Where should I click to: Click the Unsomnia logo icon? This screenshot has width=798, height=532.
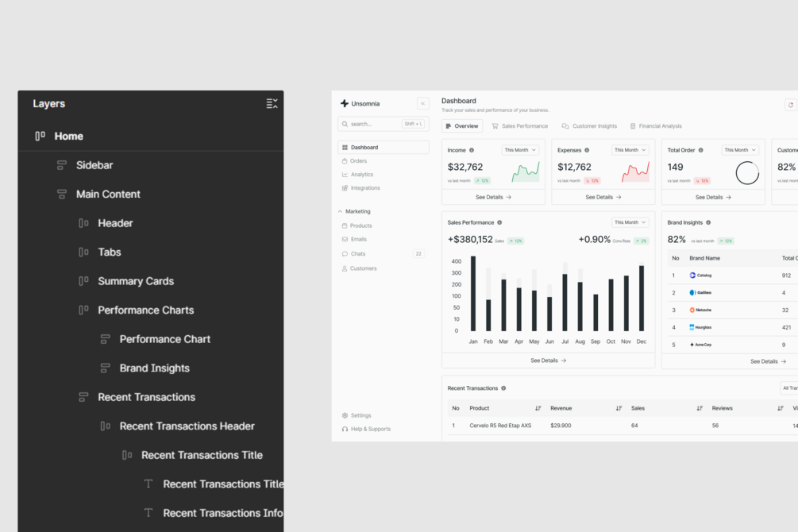tap(345, 103)
